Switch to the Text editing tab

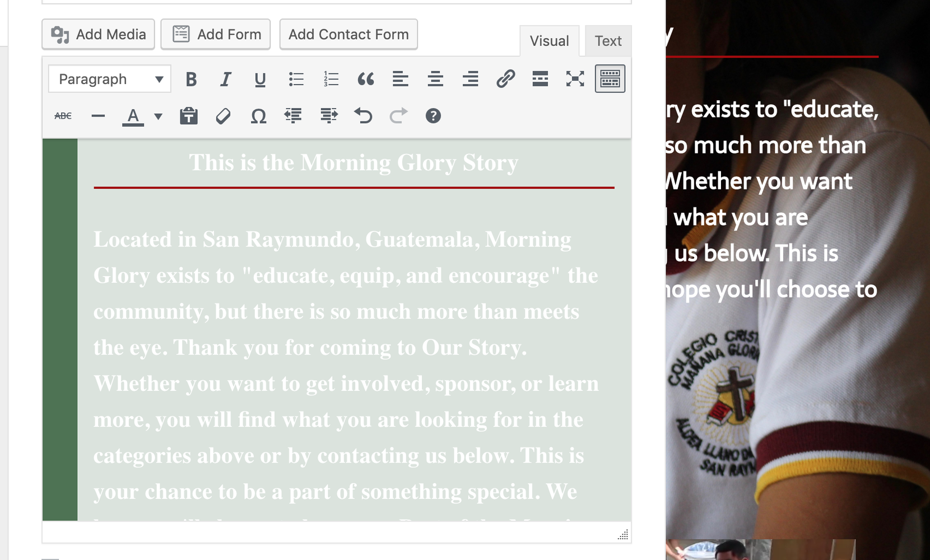click(x=607, y=40)
